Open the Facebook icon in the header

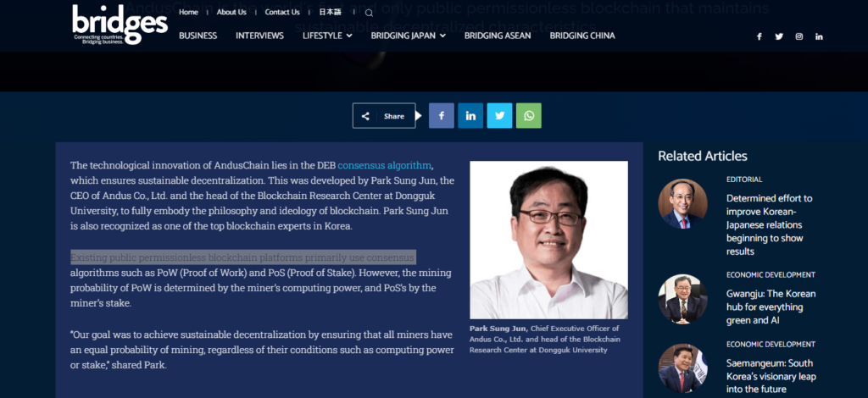(759, 36)
